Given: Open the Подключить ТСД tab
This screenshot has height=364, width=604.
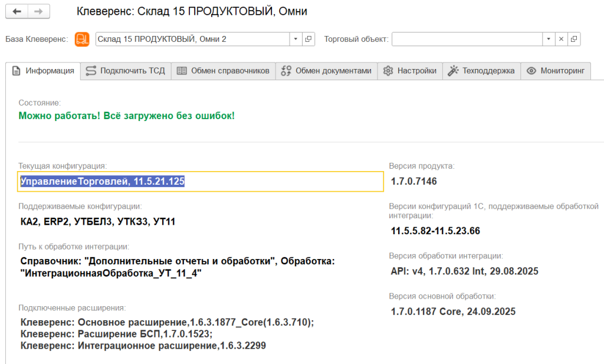Looking at the screenshot, I should pos(126,71).
